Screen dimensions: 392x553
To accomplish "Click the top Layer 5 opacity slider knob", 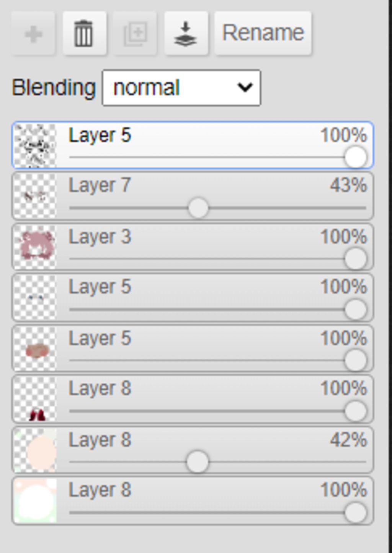I will pos(356,157).
